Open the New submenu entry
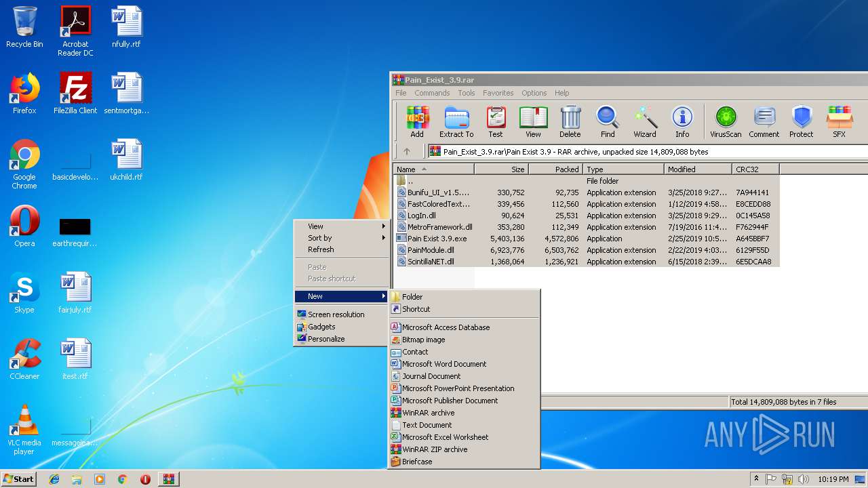The image size is (868, 488). click(341, 296)
